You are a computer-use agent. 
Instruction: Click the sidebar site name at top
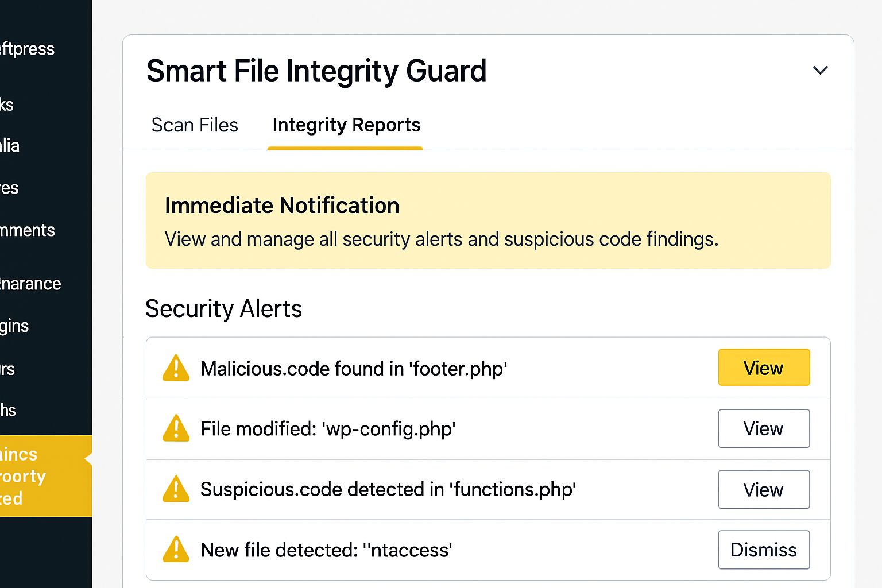28,49
